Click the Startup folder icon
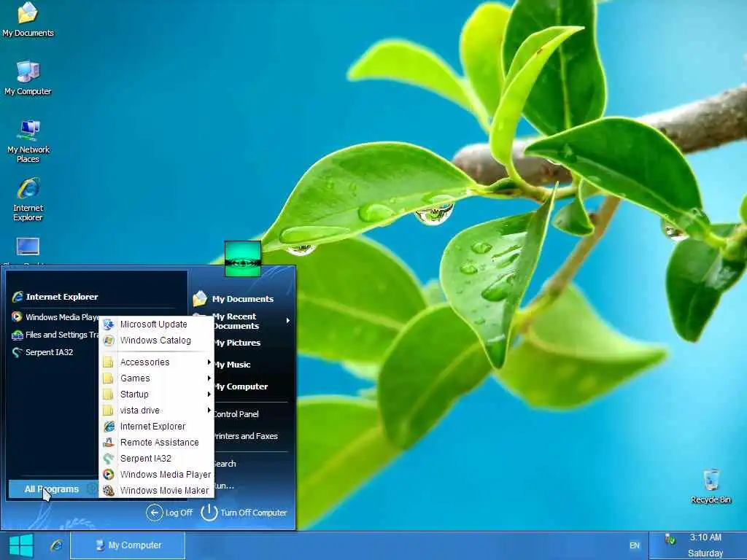747x560 pixels. click(108, 394)
